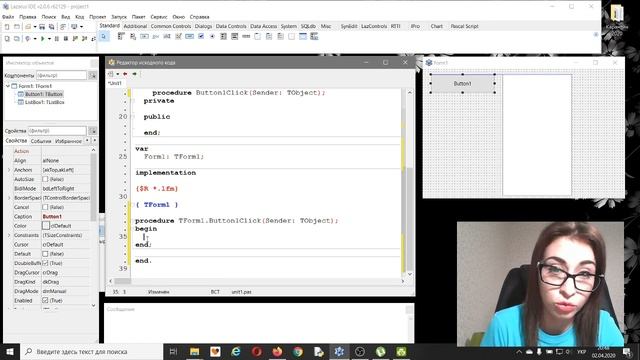Screen dimensions: 640x360
Task: Toggle the Default property checkbox
Action: [x=45, y=253]
